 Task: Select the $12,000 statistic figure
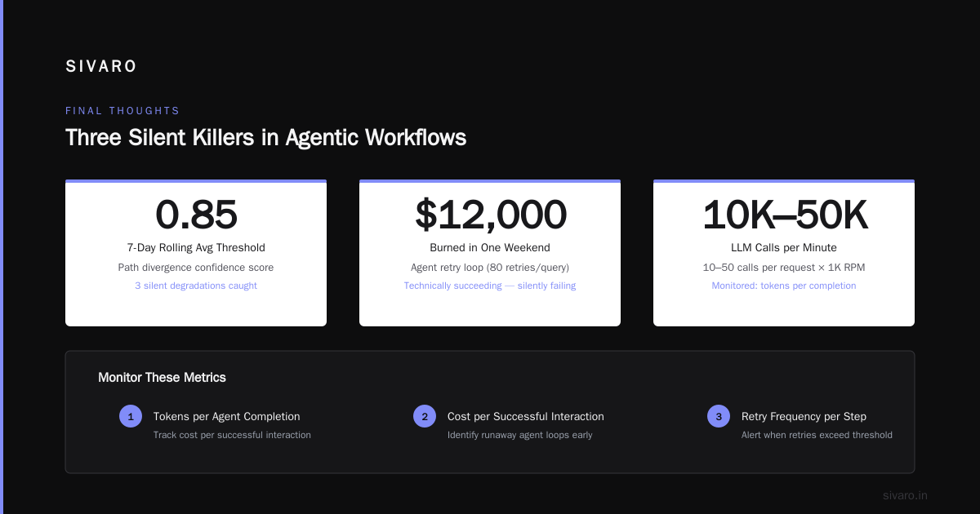tap(490, 215)
